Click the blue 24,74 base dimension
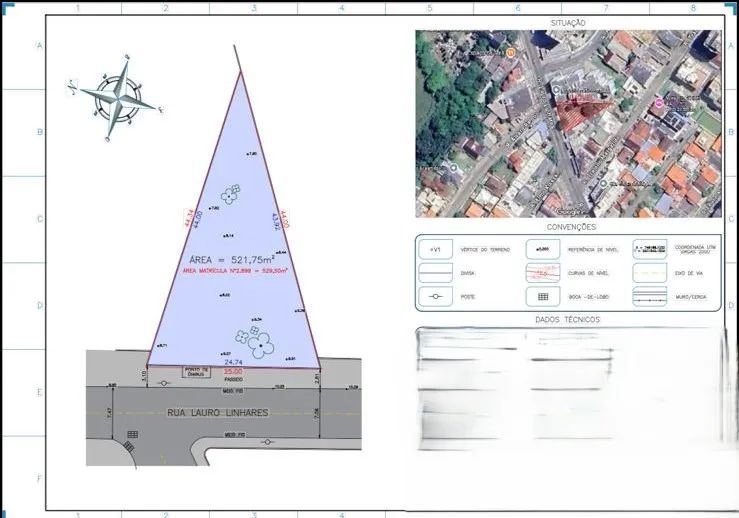The height and width of the screenshot is (518, 739). (233, 362)
